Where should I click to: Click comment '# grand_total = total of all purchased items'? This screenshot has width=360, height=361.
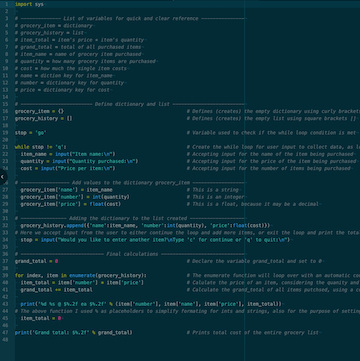coord(78,47)
